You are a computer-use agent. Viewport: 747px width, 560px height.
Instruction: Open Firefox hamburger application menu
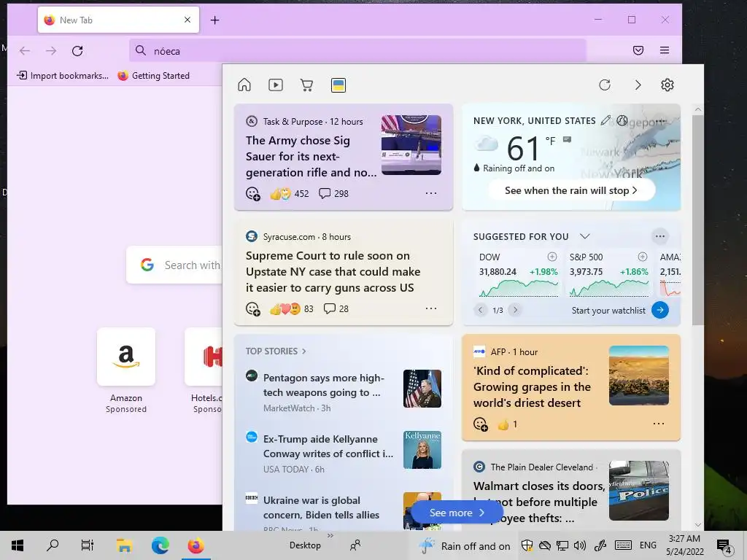(x=664, y=50)
